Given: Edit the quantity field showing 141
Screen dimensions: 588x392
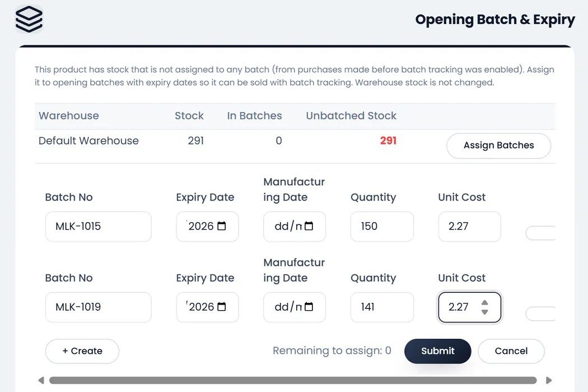Looking at the screenshot, I should click(382, 307).
